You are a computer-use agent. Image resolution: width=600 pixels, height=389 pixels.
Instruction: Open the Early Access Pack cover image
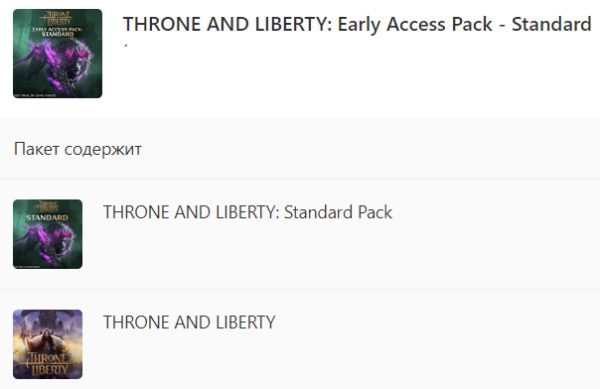57,54
